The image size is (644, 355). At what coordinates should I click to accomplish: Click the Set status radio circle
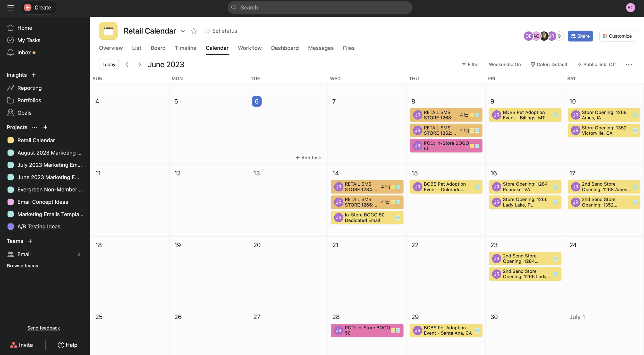click(x=208, y=31)
